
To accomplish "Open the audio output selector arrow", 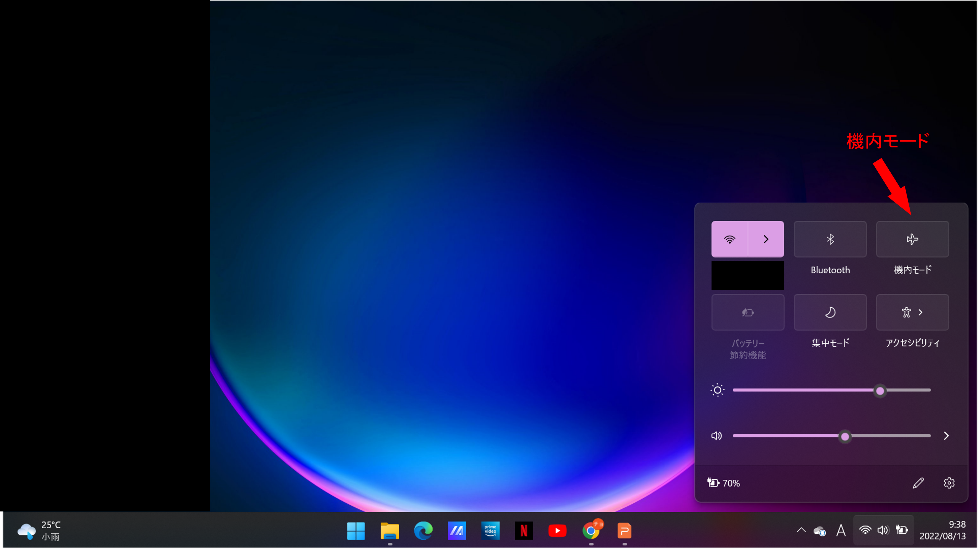I will coord(946,436).
